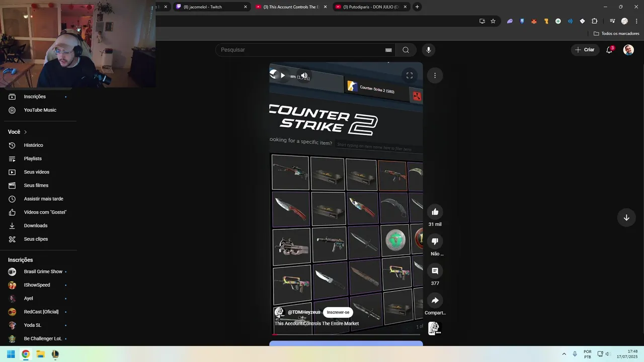Open the Criar create button
The width and height of the screenshot is (644, 362).
[585, 50]
